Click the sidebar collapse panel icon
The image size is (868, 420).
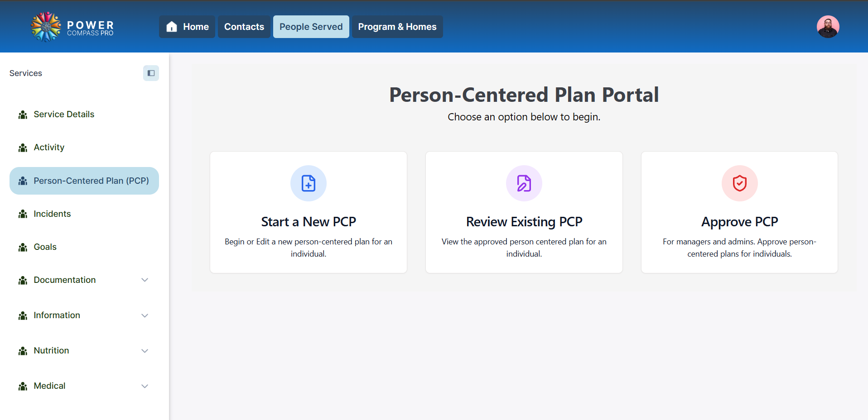151,73
